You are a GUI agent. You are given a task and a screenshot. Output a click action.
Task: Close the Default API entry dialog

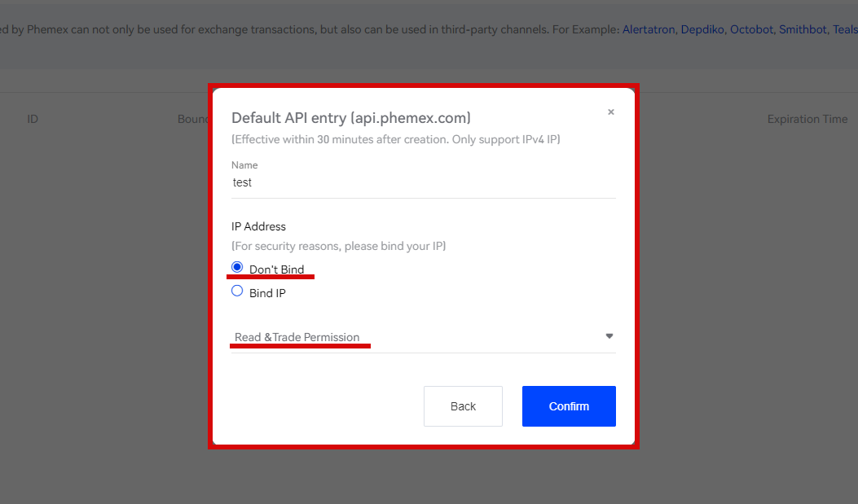point(611,112)
